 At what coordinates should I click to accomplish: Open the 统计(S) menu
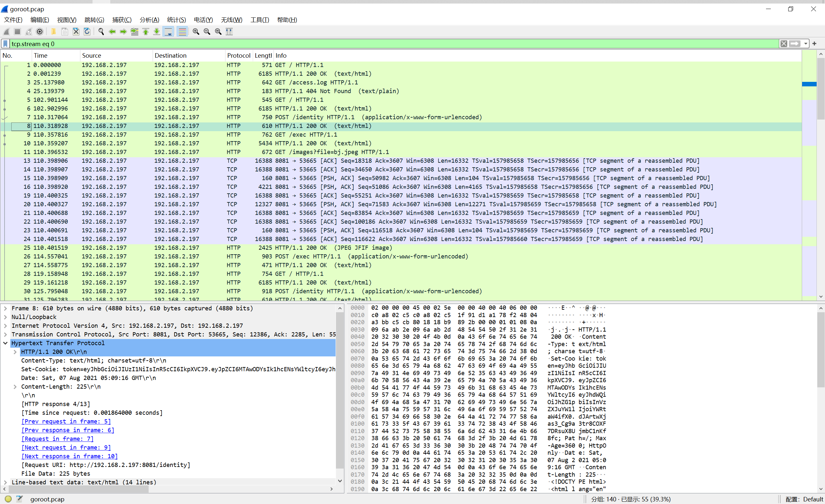(x=176, y=20)
